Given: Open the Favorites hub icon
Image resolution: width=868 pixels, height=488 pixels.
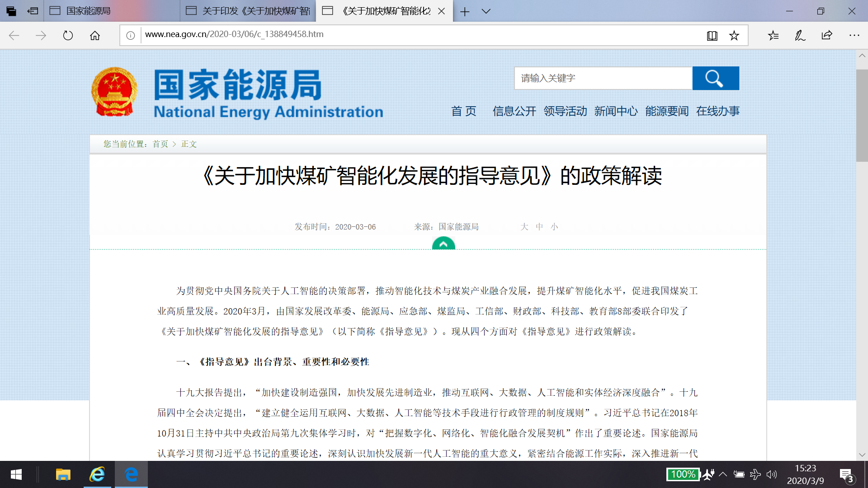Looking at the screenshot, I should coord(773,35).
